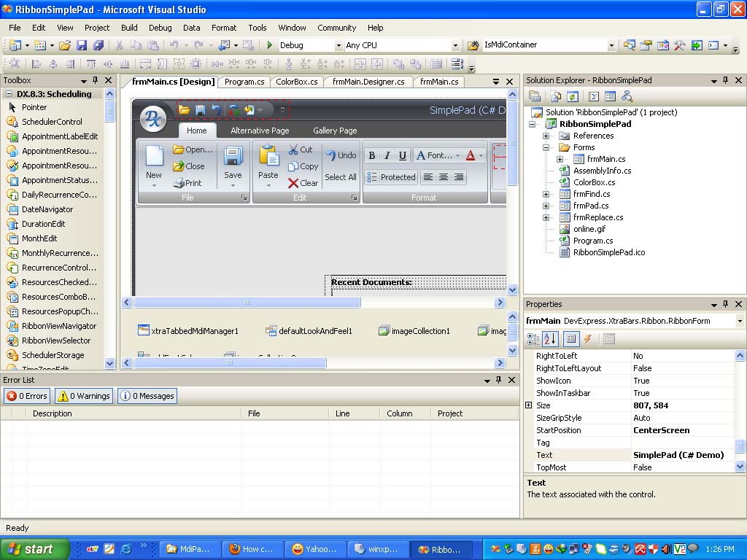Click the Events lightning icon in Properties
This screenshot has height=560, width=747.
(x=588, y=339)
